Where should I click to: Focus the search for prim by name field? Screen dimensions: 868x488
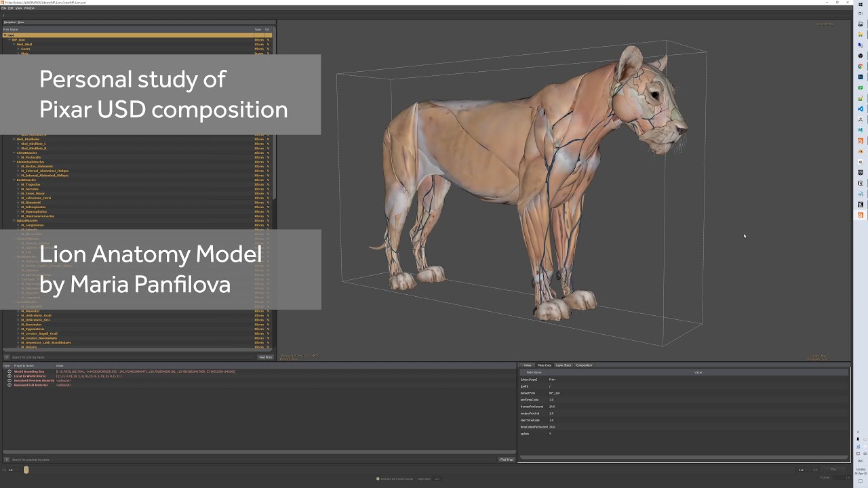pos(134,357)
